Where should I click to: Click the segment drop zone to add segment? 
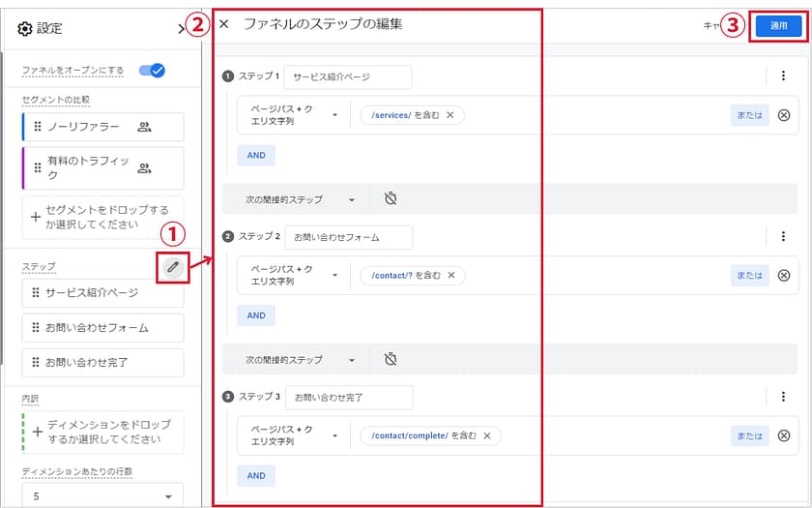101,218
